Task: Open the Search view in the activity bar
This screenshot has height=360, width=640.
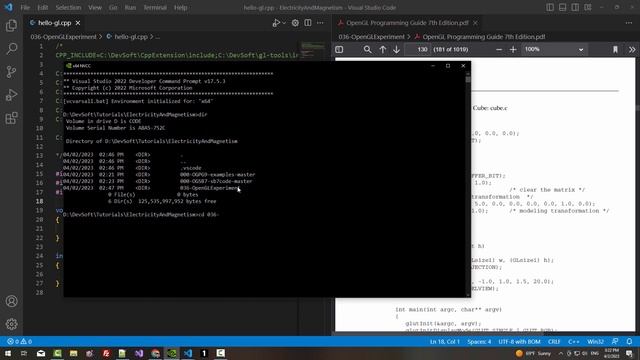Action: pyautogui.click(x=11, y=49)
